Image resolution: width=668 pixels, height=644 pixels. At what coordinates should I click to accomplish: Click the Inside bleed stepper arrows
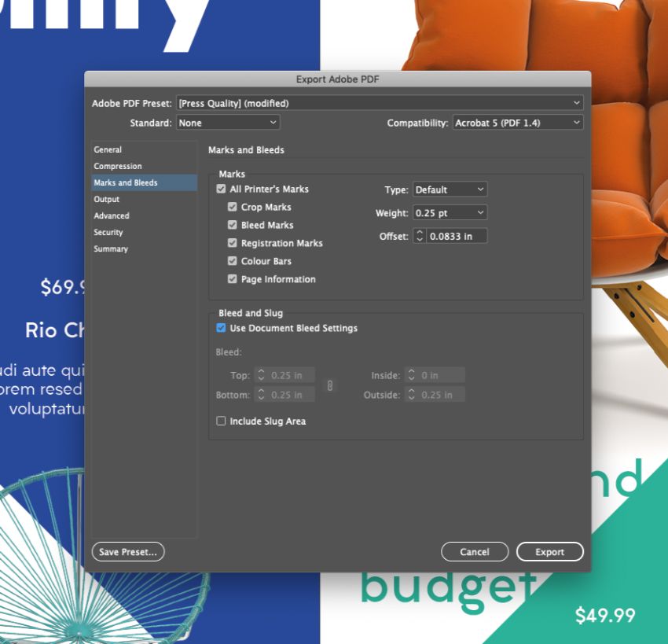(x=411, y=375)
